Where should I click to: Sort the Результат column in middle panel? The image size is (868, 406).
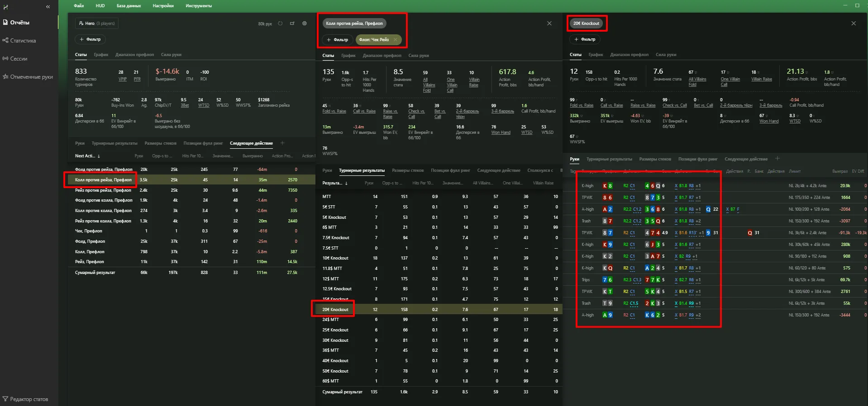[x=334, y=183]
